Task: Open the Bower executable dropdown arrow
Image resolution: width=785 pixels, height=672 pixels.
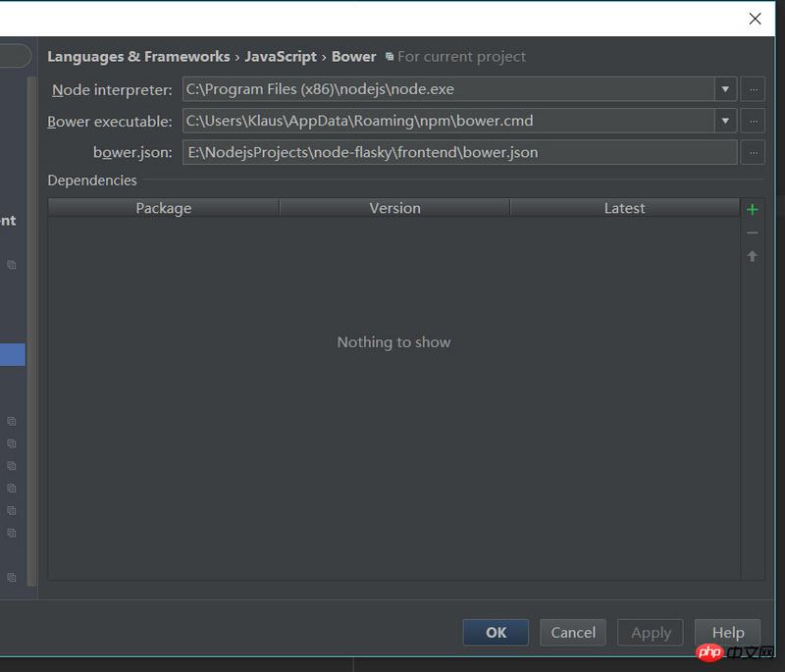Action: tap(725, 121)
